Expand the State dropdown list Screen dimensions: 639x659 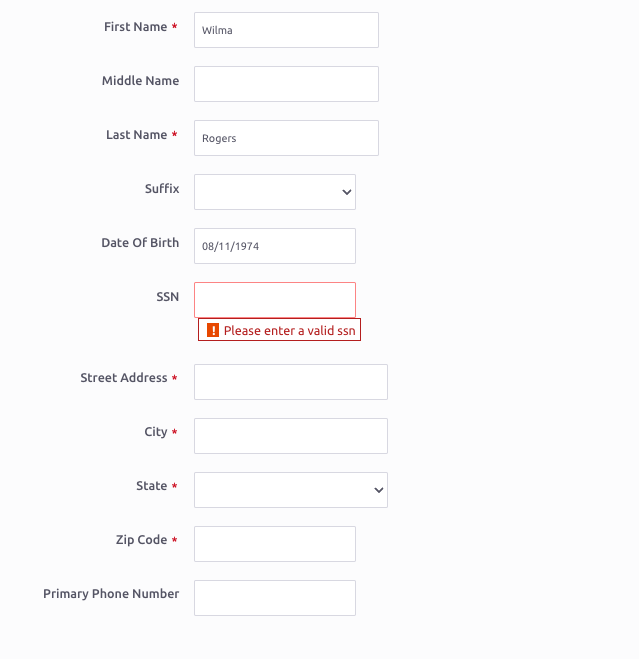coord(291,490)
